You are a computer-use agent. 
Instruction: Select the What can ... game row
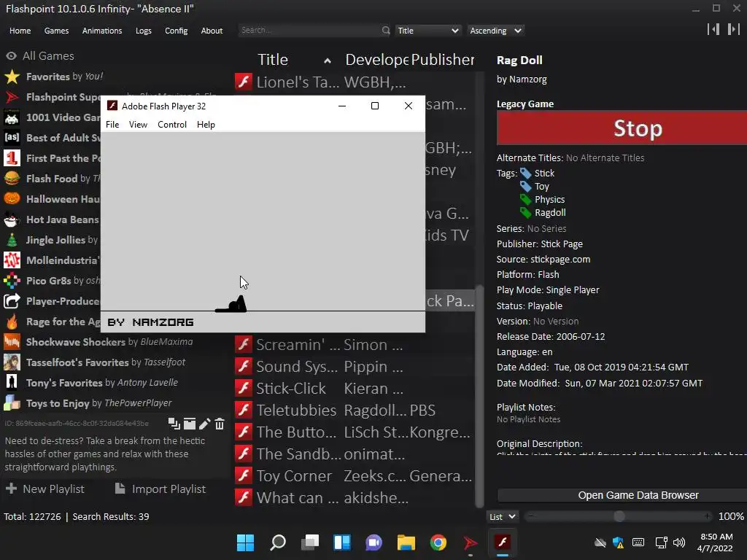click(355, 497)
